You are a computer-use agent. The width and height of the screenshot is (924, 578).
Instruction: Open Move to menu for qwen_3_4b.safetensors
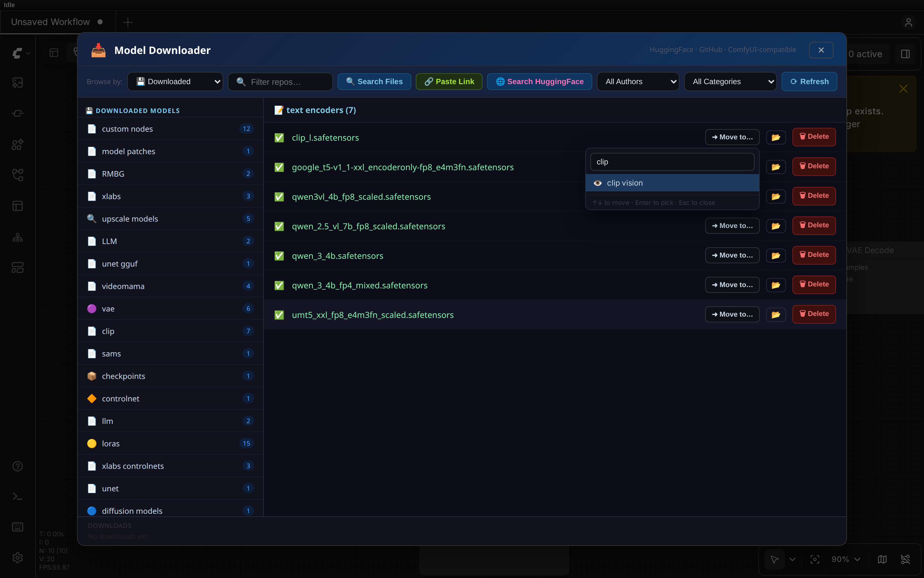tap(732, 255)
